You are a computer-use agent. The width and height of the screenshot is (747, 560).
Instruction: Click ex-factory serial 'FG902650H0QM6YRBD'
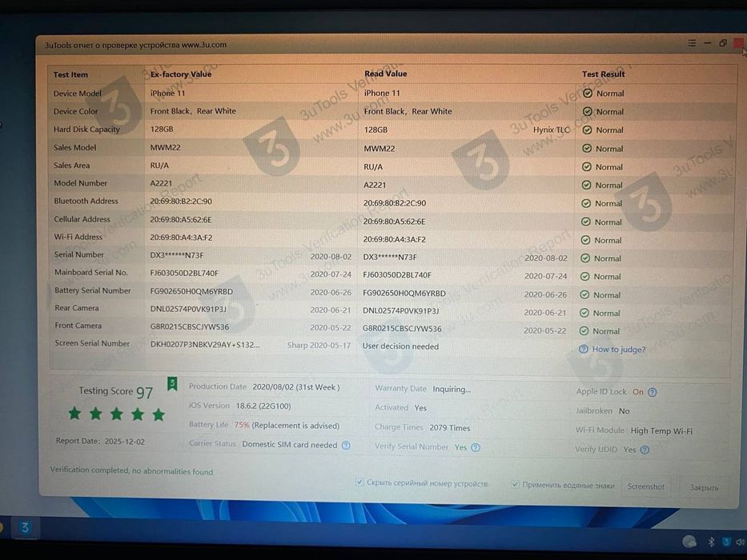click(x=191, y=291)
